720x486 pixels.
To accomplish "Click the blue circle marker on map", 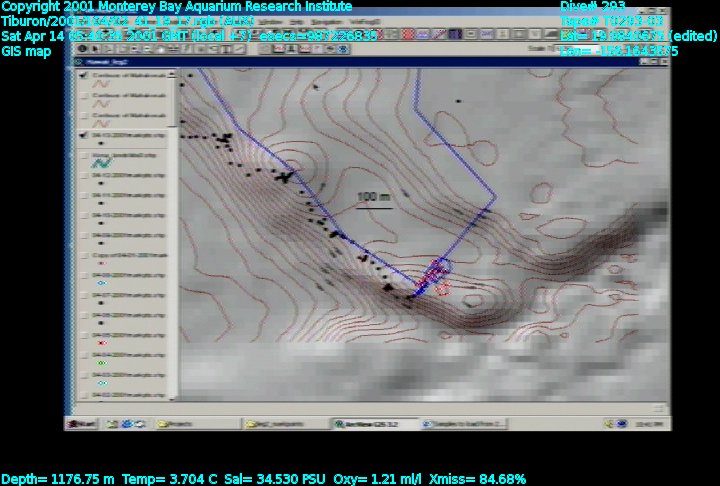I will [x=443, y=267].
